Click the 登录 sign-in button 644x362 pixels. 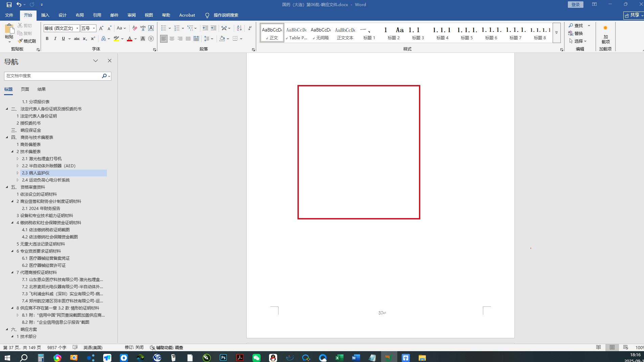tap(576, 4)
